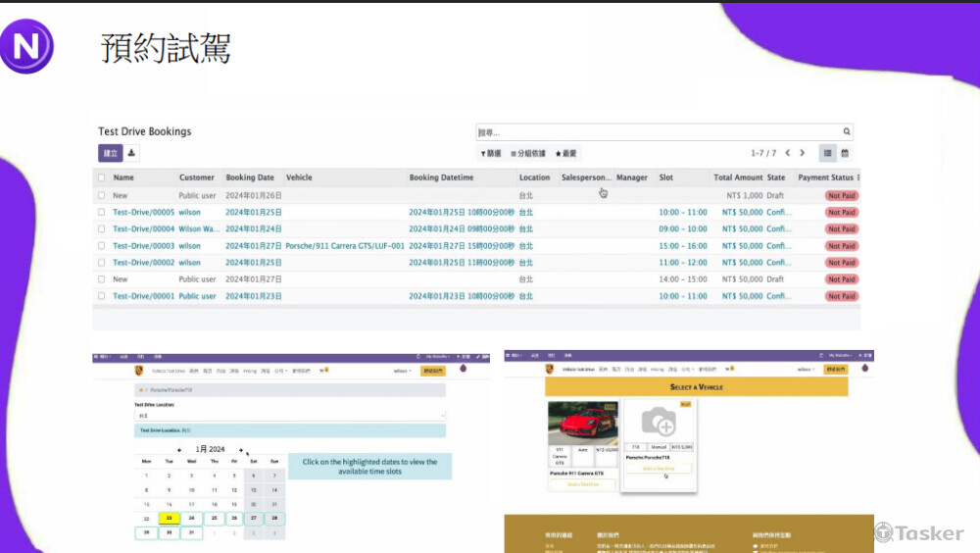Sort by Booking Date column header
980x553 pixels.
pyautogui.click(x=250, y=177)
